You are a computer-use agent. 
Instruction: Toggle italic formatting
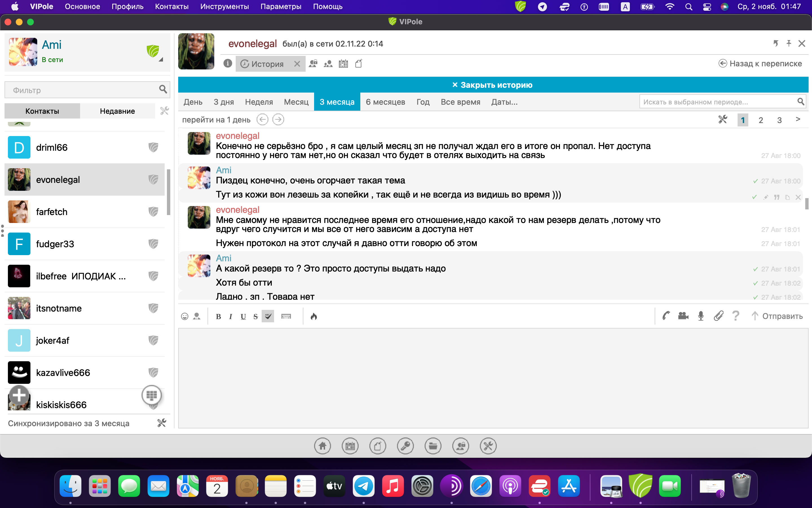click(x=231, y=316)
